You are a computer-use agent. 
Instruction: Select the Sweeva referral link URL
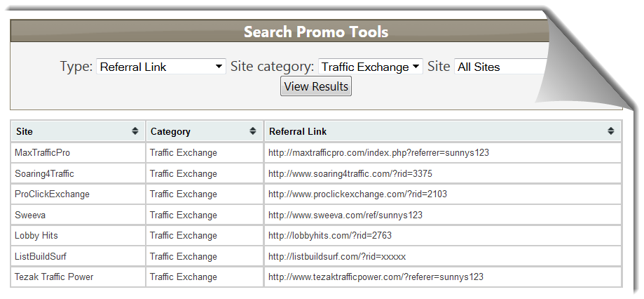(x=345, y=215)
